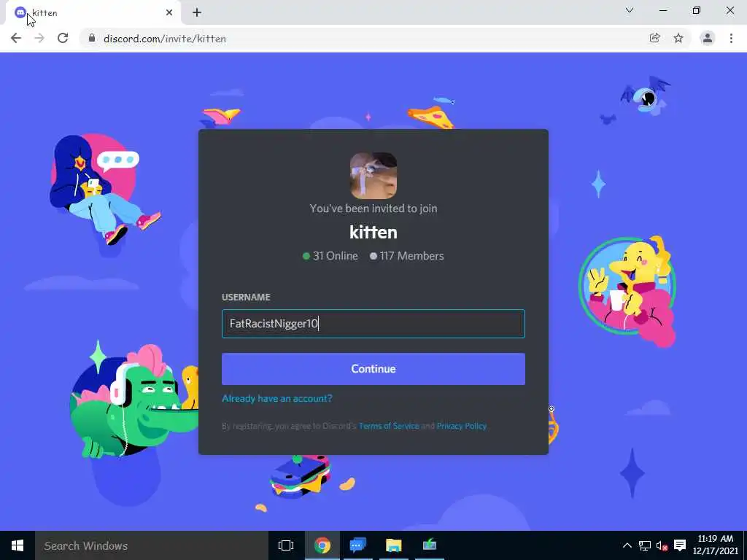The height and width of the screenshot is (560, 747).
Task: Click the browser back arrow
Action: pos(16,38)
